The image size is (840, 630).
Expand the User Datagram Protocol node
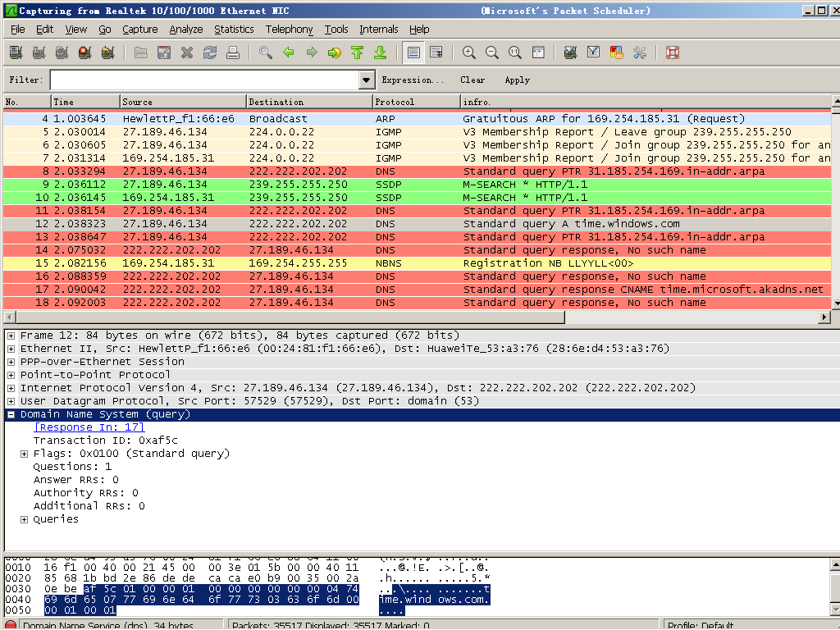tap(11, 401)
